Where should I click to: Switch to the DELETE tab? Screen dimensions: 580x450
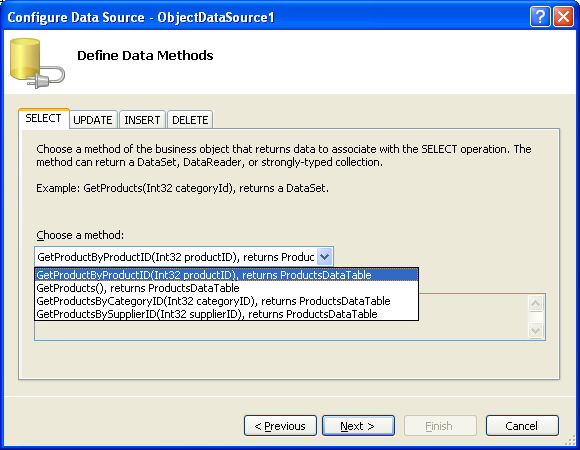point(190,120)
